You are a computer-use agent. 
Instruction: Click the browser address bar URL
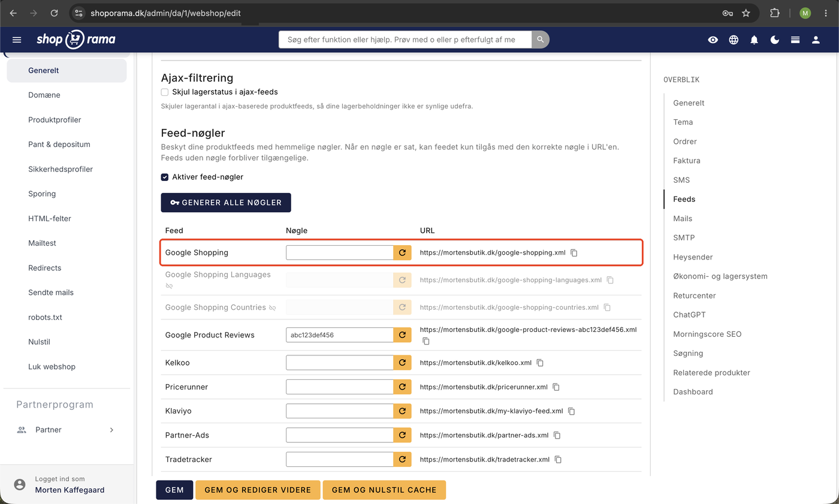(166, 13)
